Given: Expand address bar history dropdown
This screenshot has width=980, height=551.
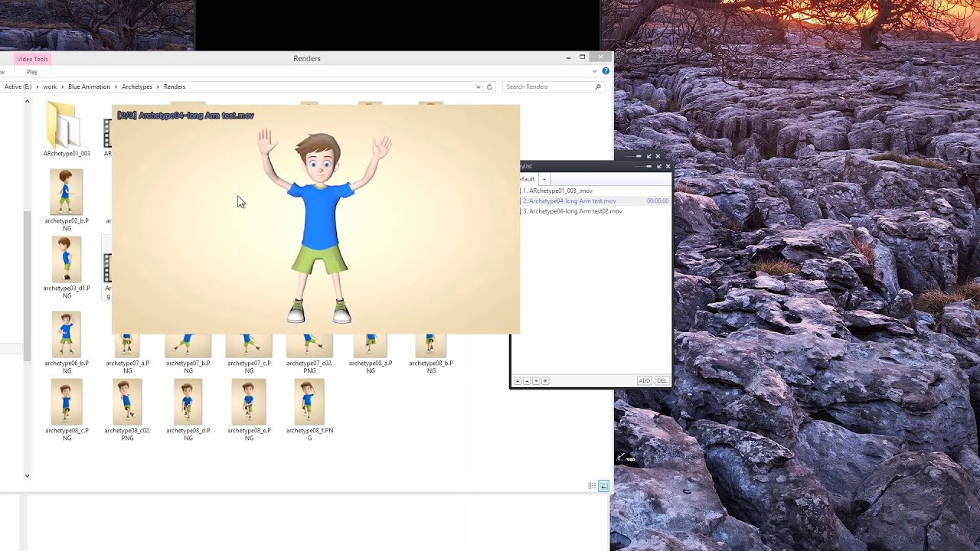Looking at the screenshot, I should click(479, 87).
